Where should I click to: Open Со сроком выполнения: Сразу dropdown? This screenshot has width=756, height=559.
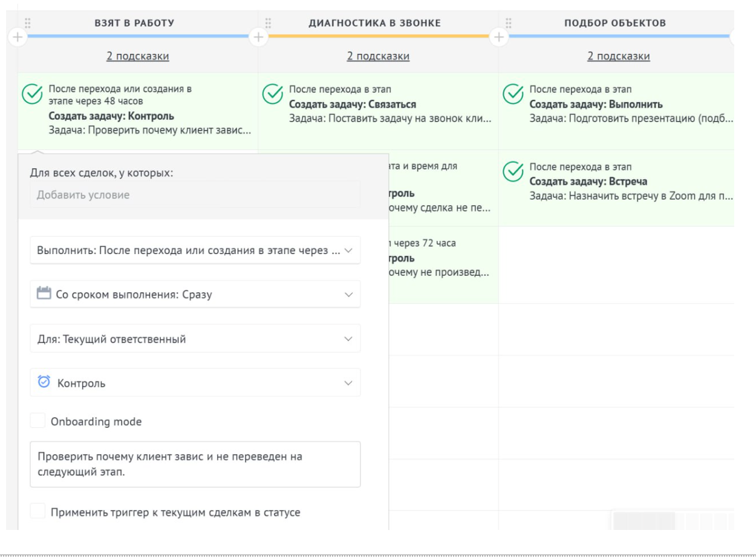pyautogui.click(x=195, y=294)
